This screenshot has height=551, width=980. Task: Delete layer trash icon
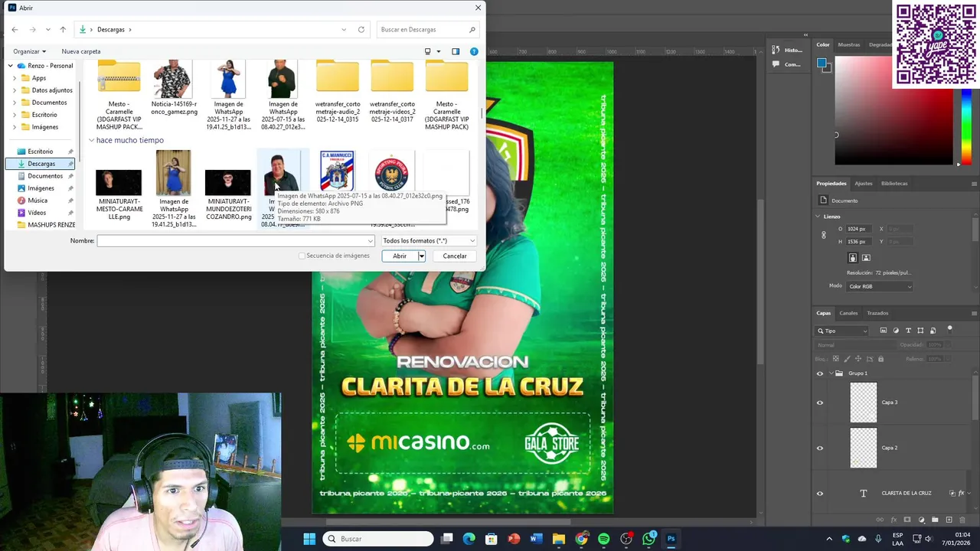962,520
